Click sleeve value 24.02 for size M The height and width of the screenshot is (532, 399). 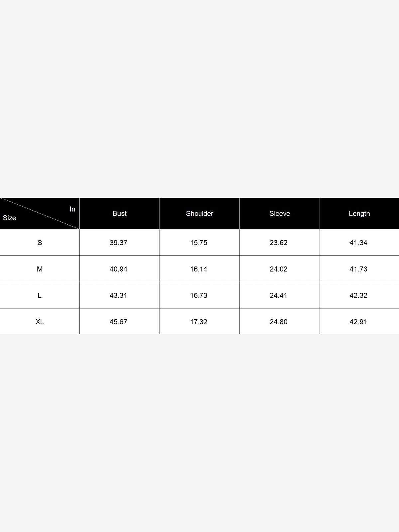[x=279, y=269]
